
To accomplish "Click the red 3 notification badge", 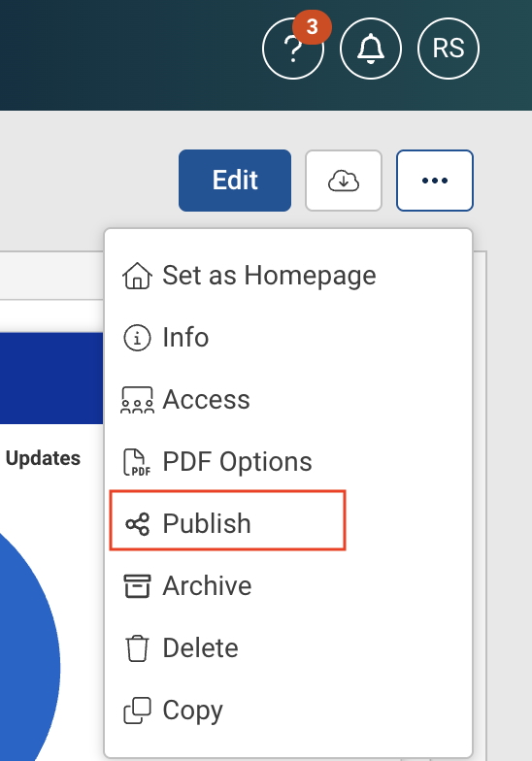I will pos(313,27).
